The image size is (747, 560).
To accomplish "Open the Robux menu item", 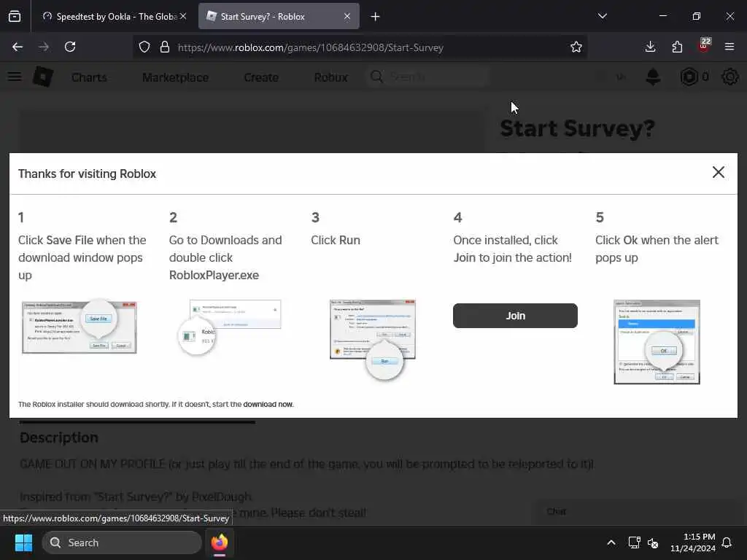I will 331,77.
